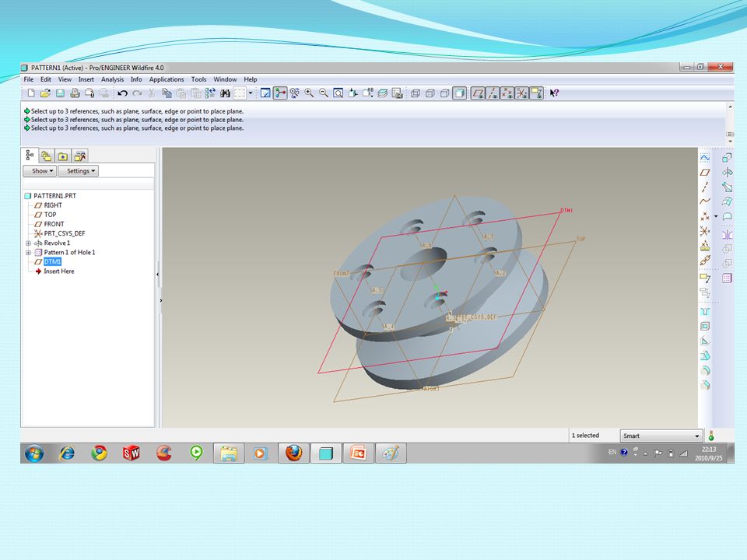Image resolution: width=747 pixels, height=560 pixels.
Task: Click the Insert Here marker in the tree
Action: pos(54,271)
